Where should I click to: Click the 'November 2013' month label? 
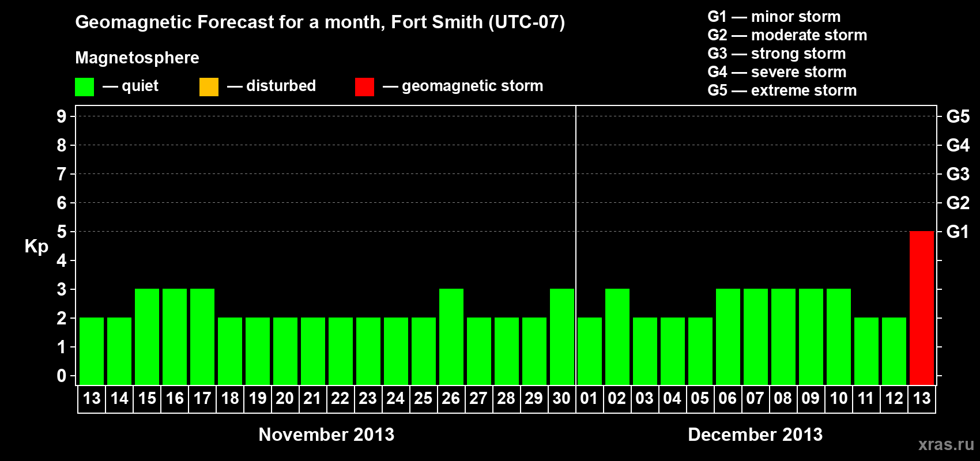coord(326,434)
